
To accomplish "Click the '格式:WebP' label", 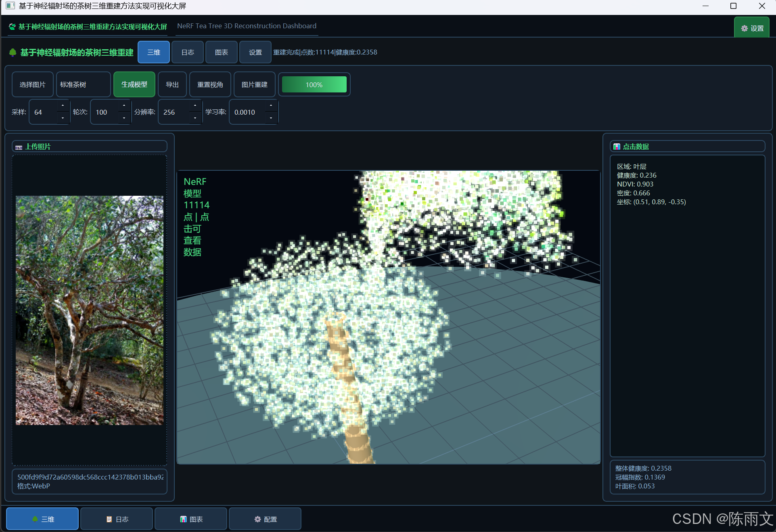I will click(x=34, y=486).
